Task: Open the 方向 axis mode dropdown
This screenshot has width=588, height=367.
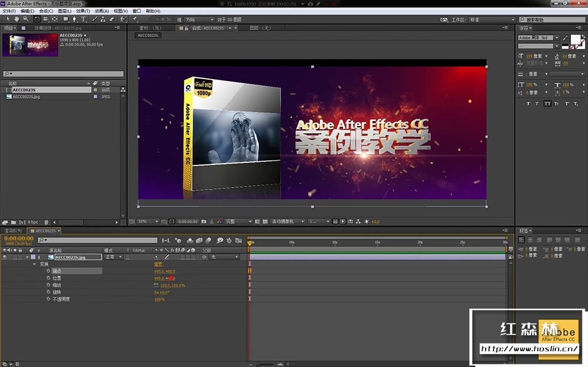Action: (x=199, y=19)
